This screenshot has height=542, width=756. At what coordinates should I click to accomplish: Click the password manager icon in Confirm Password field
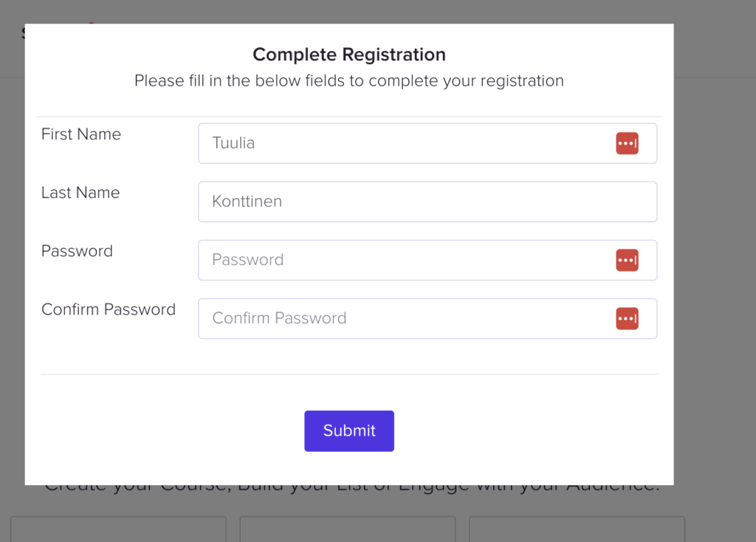click(627, 318)
